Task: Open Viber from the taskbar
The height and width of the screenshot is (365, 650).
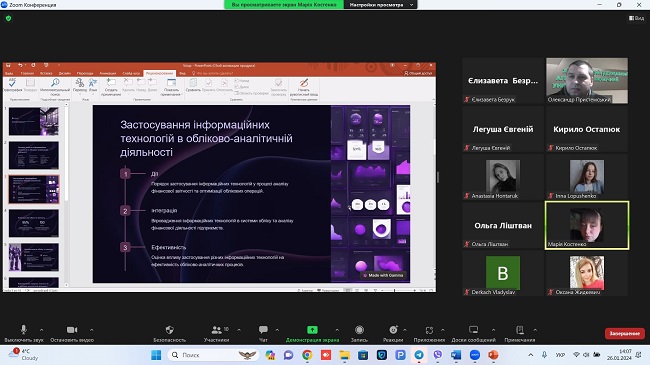Action: click(437, 355)
